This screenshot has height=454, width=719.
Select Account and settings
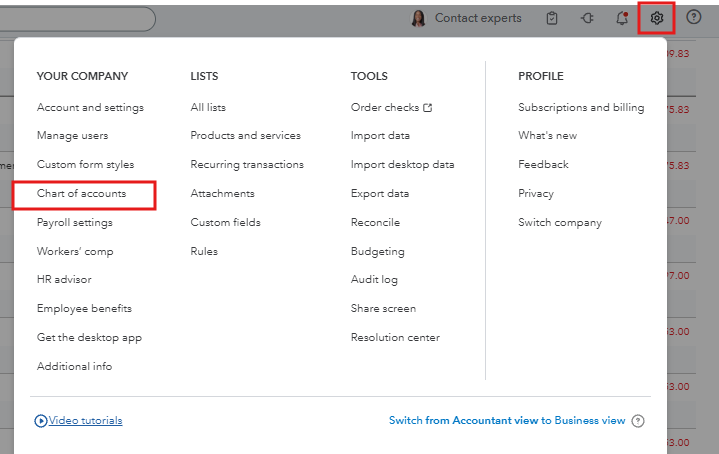tap(90, 107)
